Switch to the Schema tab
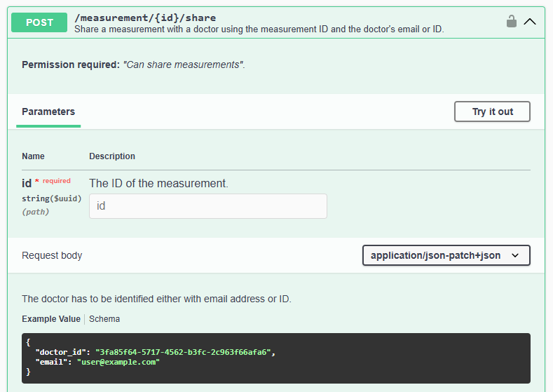553x392 pixels. pyautogui.click(x=104, y=319)
